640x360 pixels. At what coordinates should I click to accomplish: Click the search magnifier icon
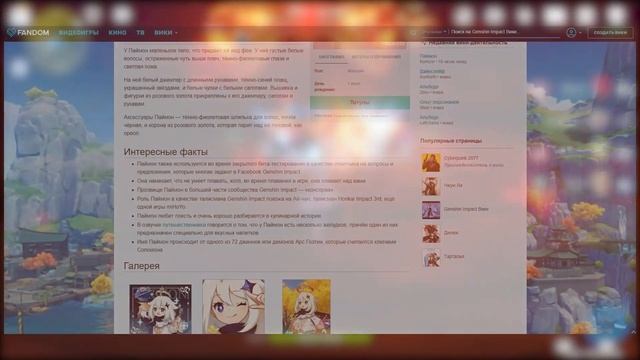(x=413, y=32)
